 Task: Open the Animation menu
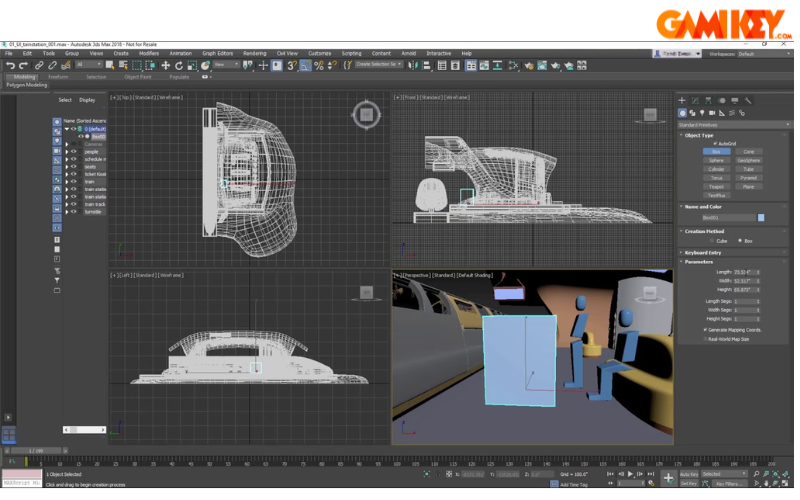click(x=181, y=53)
